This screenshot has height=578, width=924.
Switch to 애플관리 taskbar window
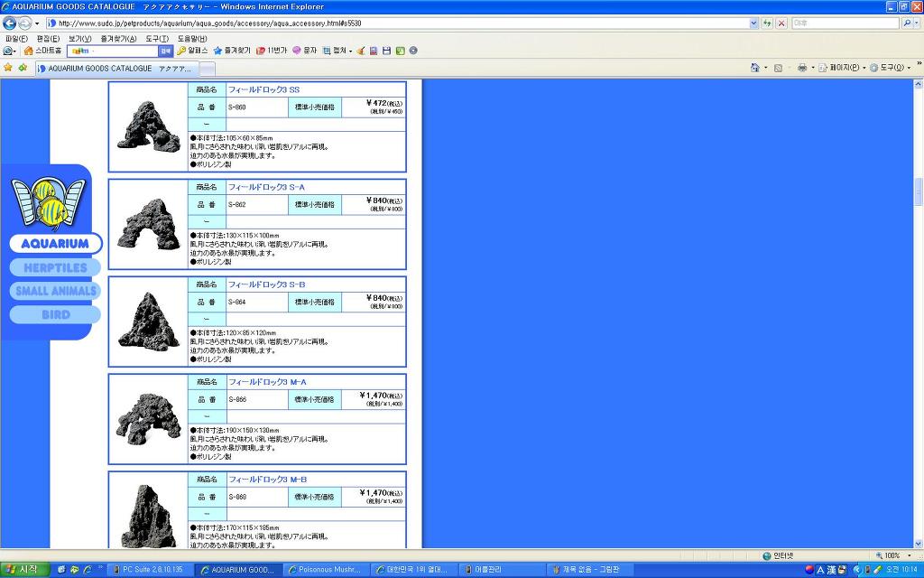(504, 569)
